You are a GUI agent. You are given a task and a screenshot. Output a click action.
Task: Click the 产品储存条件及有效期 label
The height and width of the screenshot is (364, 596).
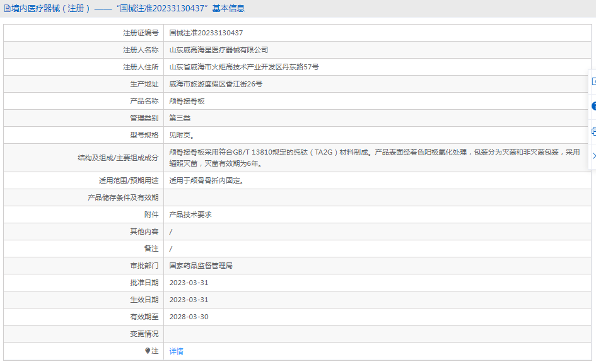coord(123,197)
